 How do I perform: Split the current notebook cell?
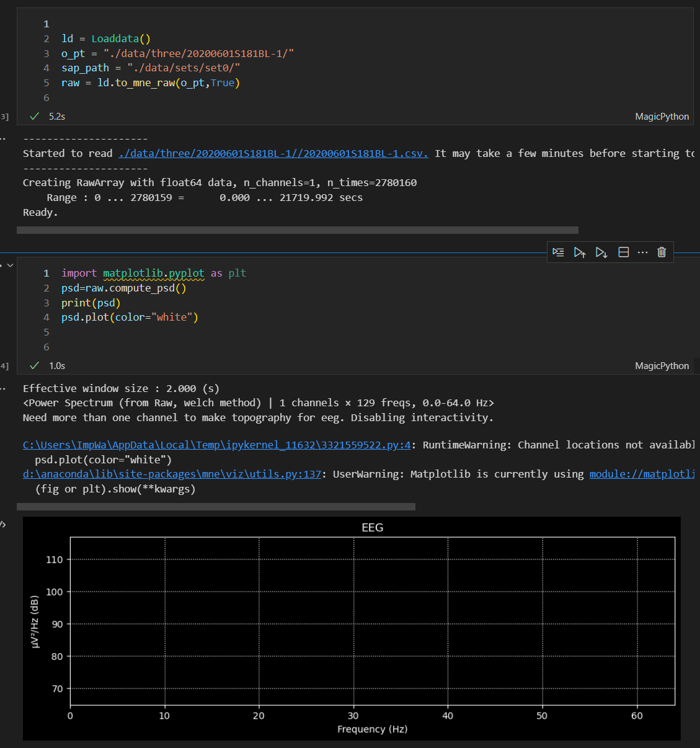[623, 252]
